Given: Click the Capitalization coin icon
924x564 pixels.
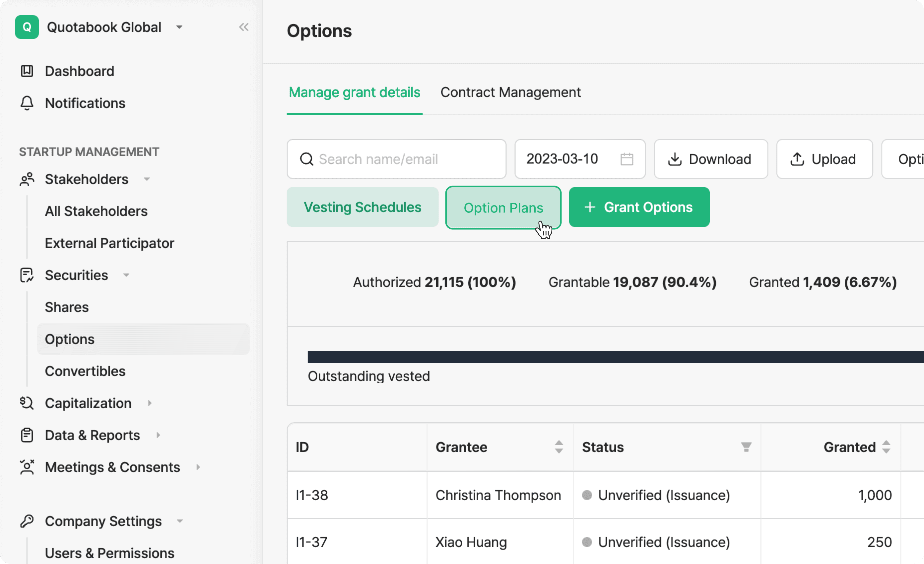Looking at the screenshot, I should pyautogui.click(x=26, y=403).
